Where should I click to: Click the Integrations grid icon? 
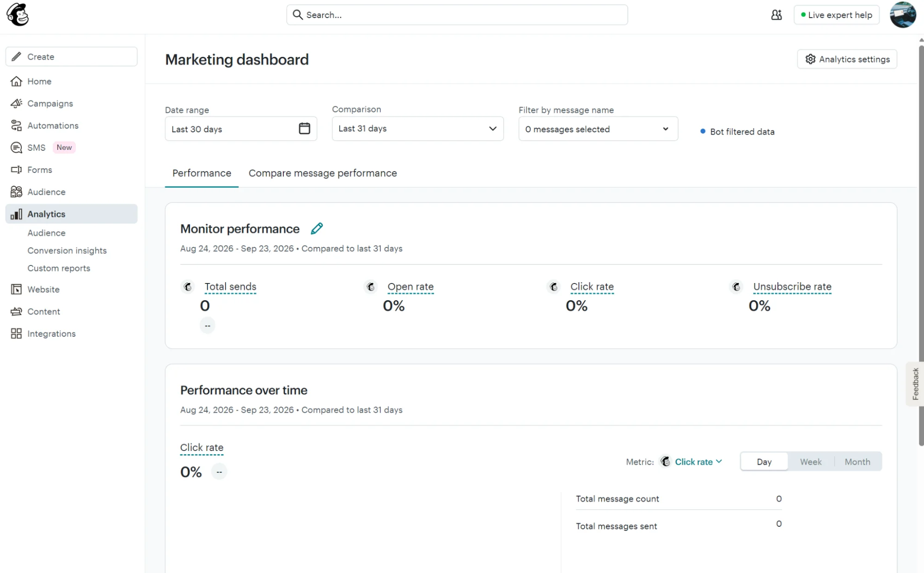tap(16, 333)
